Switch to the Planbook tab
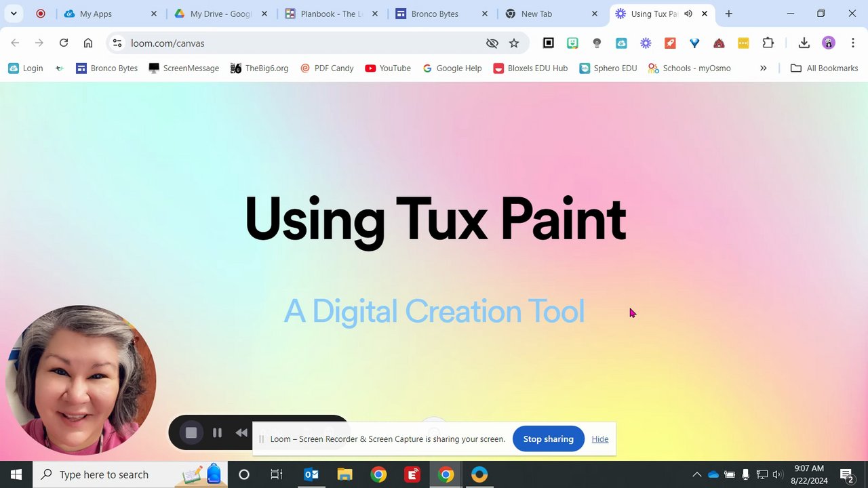The height and width of the screenshot is (488, 868). pyautogui.click(x=331, y=14)
